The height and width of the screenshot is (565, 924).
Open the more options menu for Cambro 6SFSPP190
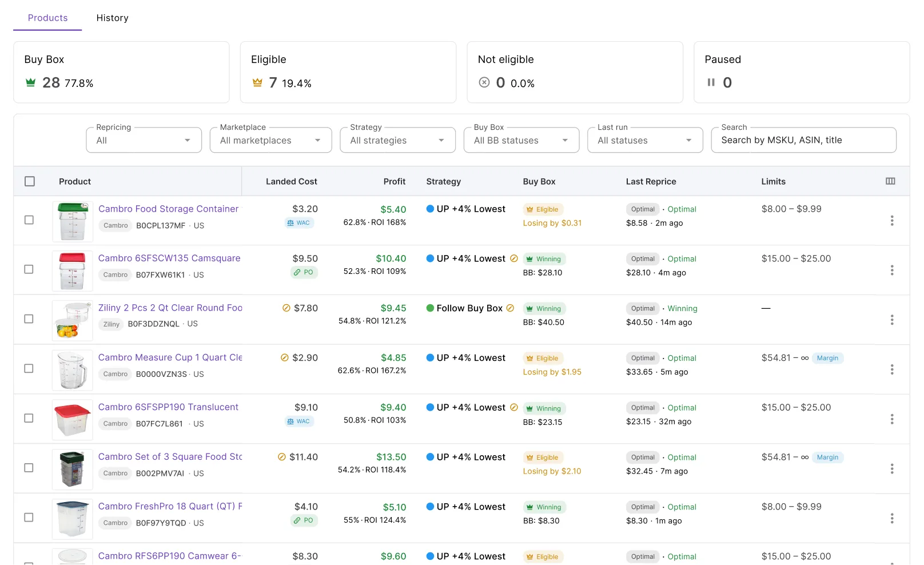coord(891,419)
